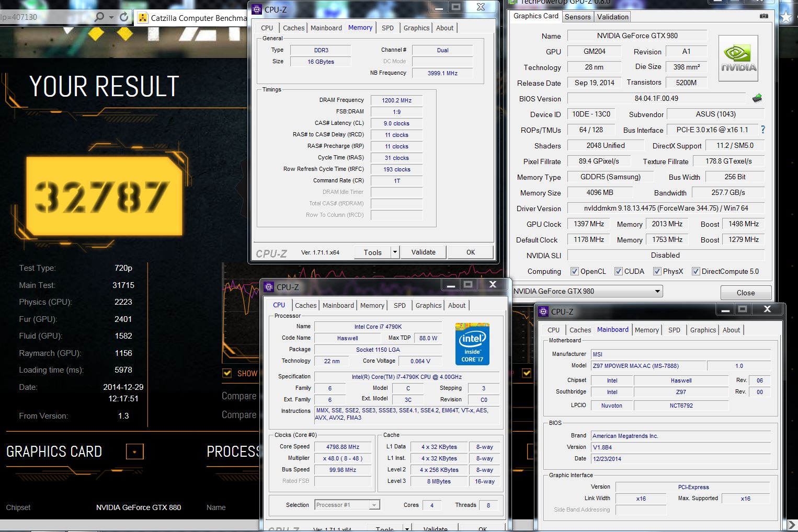
Task: Click the Core Speed value 4798.88 MHz
Action: tap(343, 447)
